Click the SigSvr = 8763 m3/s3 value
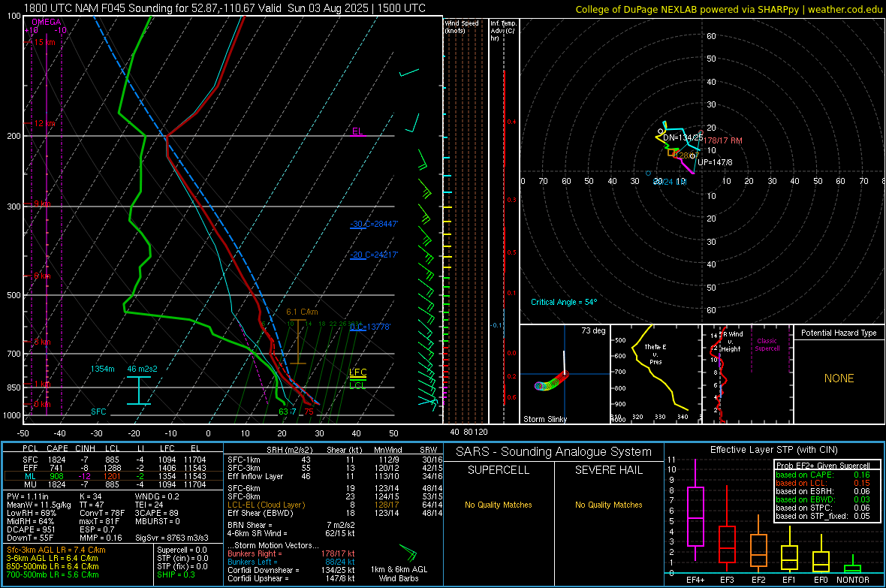The image size is (886, 588). [172, 538]
